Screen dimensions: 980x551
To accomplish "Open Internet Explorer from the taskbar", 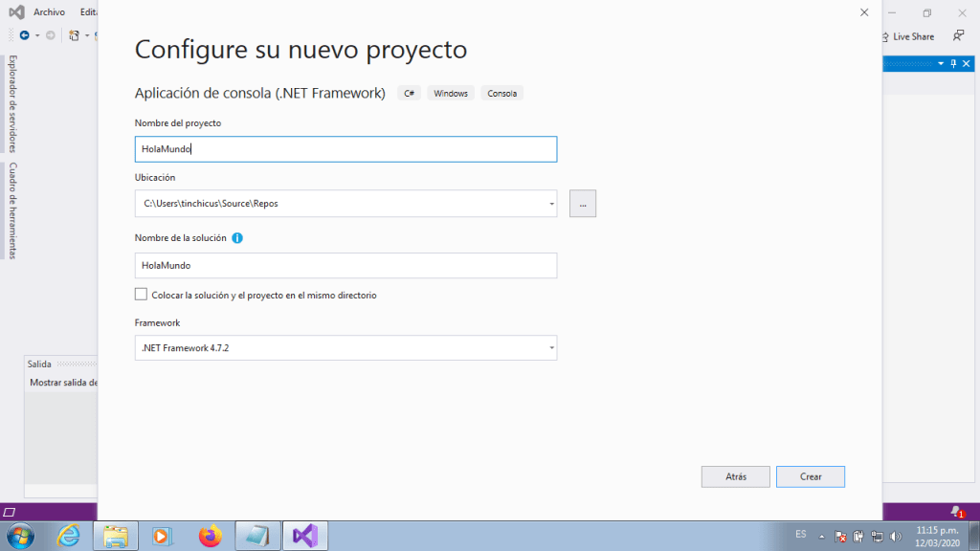I will (x=69, y=536).
